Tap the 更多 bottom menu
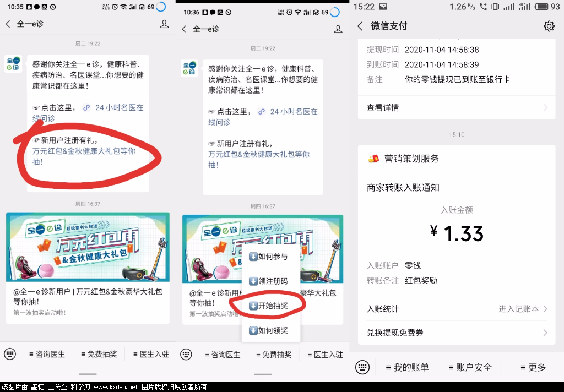This screenshot has width=564, height=392. pyautogui.click(x=533, y=367)
